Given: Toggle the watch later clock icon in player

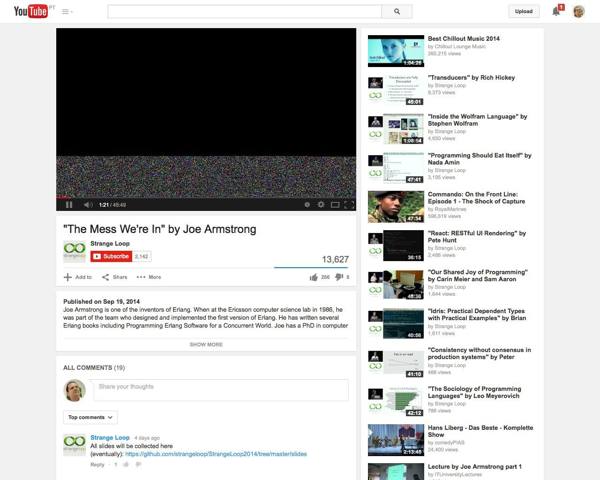Looking at the screenshot, I should pos(306,205).
